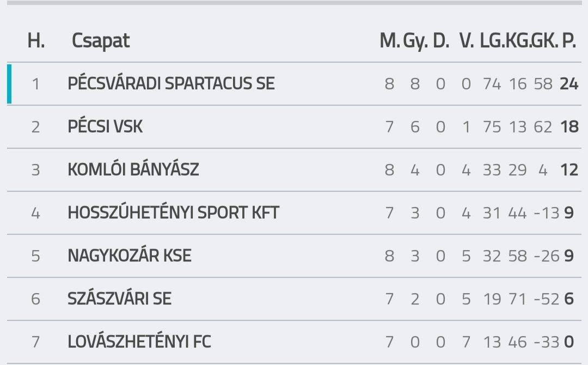Open the KOMLÓI BÁNYÁSZ team entry
Viewport: 588px width, 365px height.
click(133, 169)
